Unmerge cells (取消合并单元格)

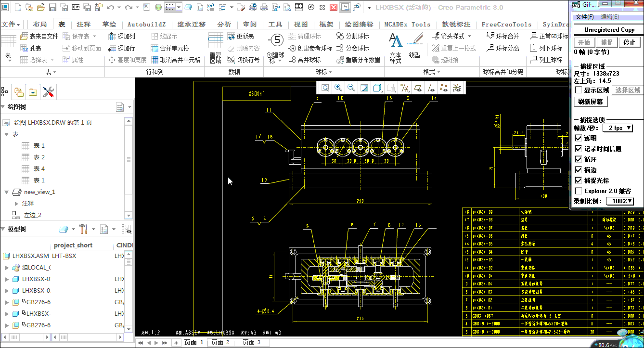tap(176, 60)
